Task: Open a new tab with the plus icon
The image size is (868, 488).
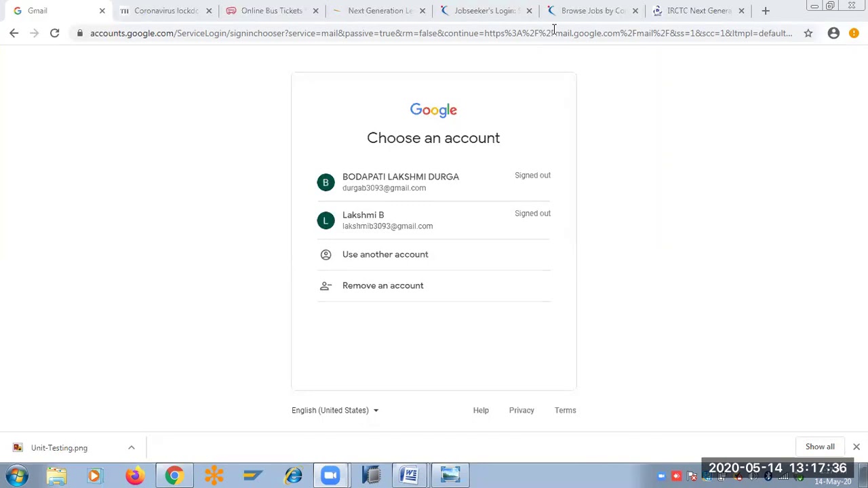Action: pos(766,11)
